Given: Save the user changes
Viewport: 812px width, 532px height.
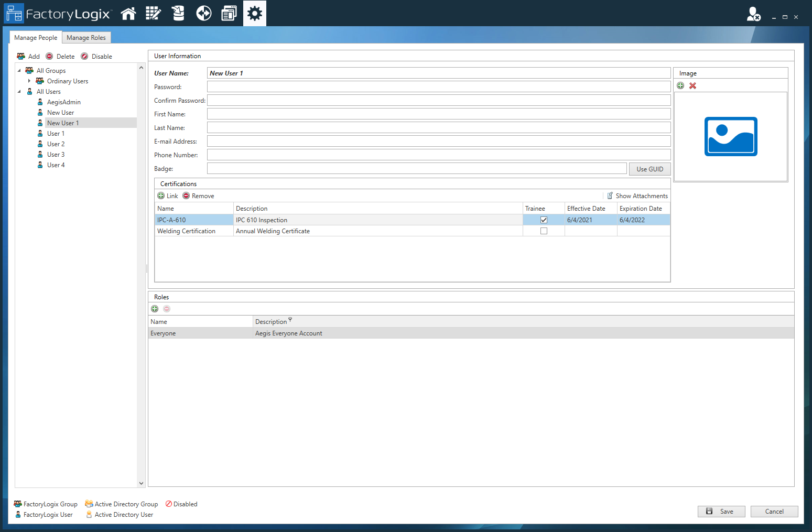Looking at the screenshot, I should point(721,512).
